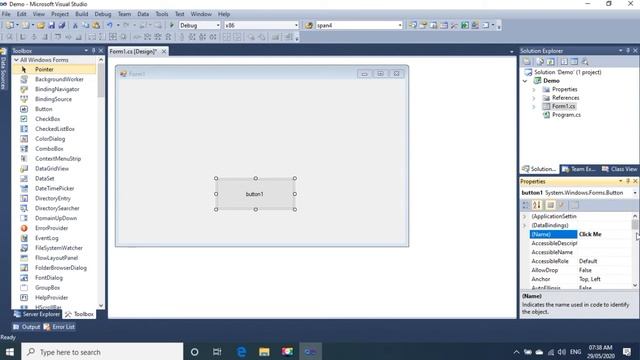This screenshot has width=640, height=360.
Task: Click the Undo toolbar icon
Action: click(110, 25)
